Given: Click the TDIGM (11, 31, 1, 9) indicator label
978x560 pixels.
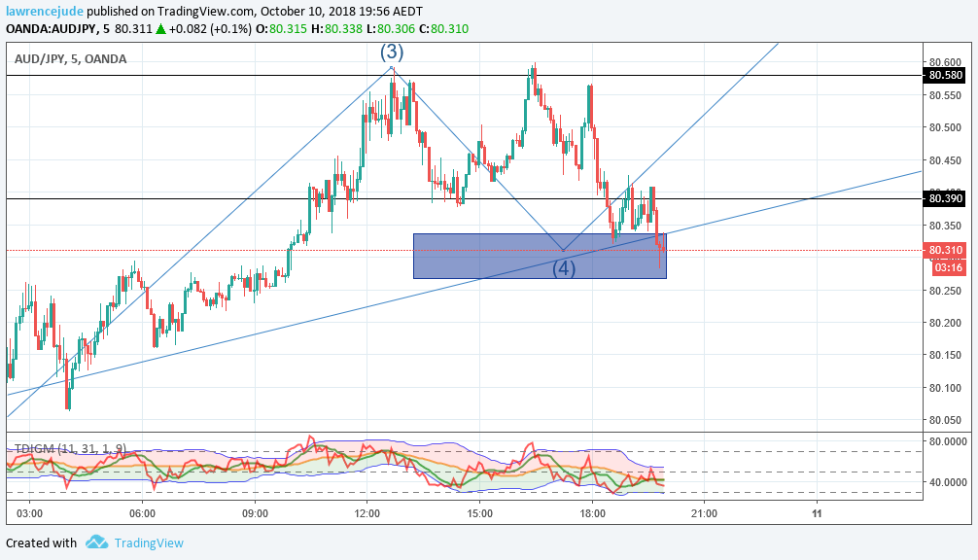Looking at the screenshot, I should (70, 448).
